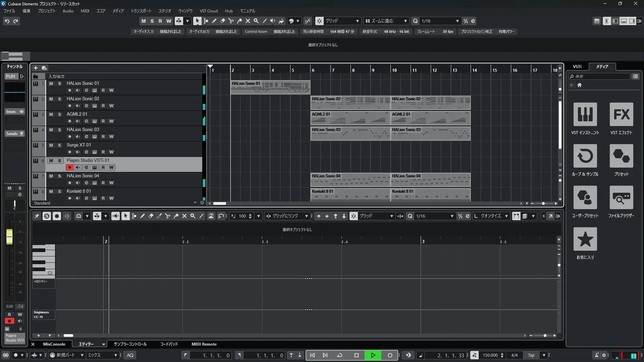The image size is (644, 362).
Task: Open the トランスポート menu
Action: click(141, 11)
